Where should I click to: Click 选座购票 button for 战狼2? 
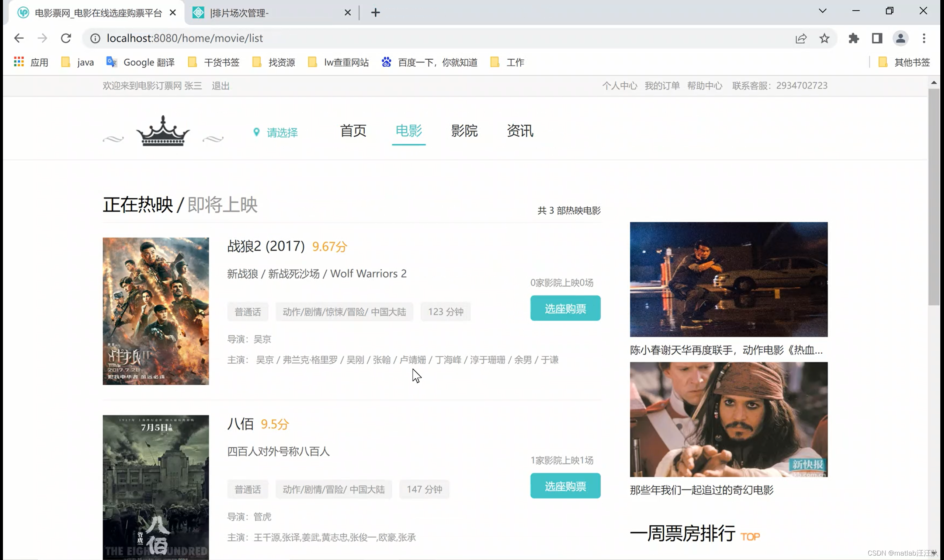[565, 308]
